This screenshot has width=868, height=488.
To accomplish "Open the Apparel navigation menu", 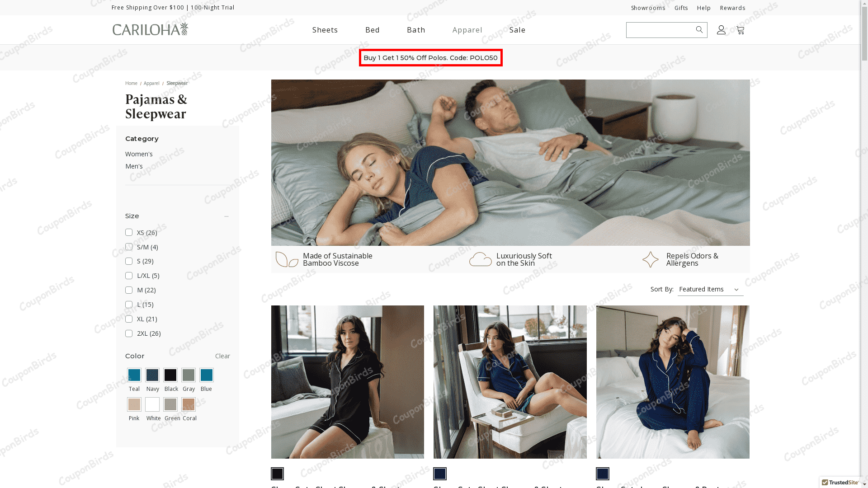I will 467,30.
